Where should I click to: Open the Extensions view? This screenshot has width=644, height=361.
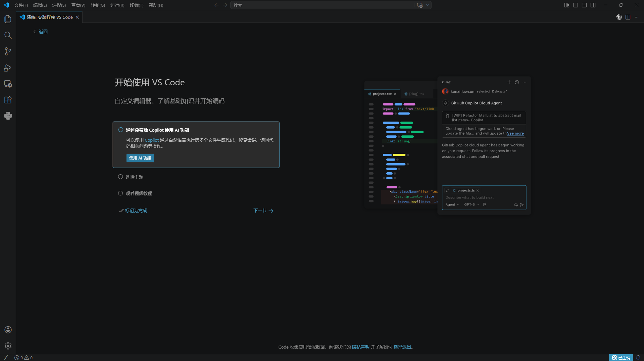point(8,100)
